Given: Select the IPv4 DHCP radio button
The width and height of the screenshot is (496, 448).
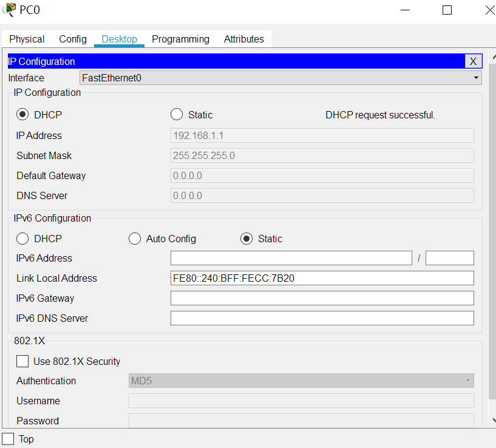Looking at the screenshot, I should tap(22, 115).
